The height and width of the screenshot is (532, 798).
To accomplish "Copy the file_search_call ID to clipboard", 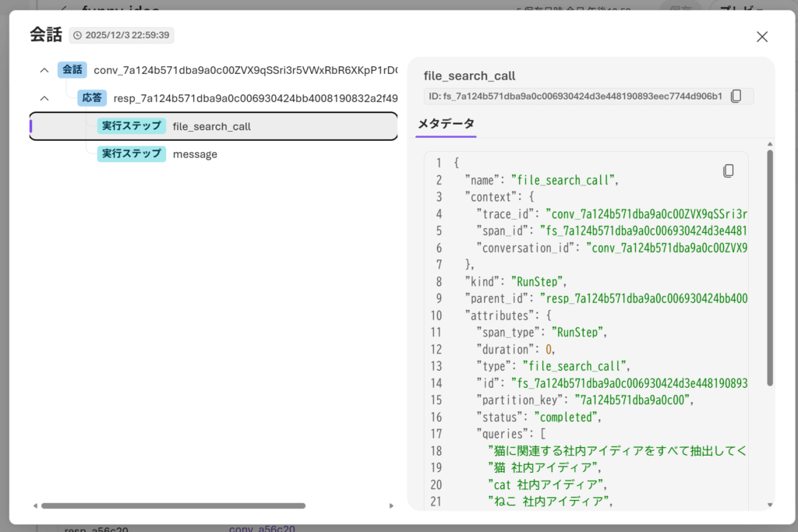I will tap(736, 97).
